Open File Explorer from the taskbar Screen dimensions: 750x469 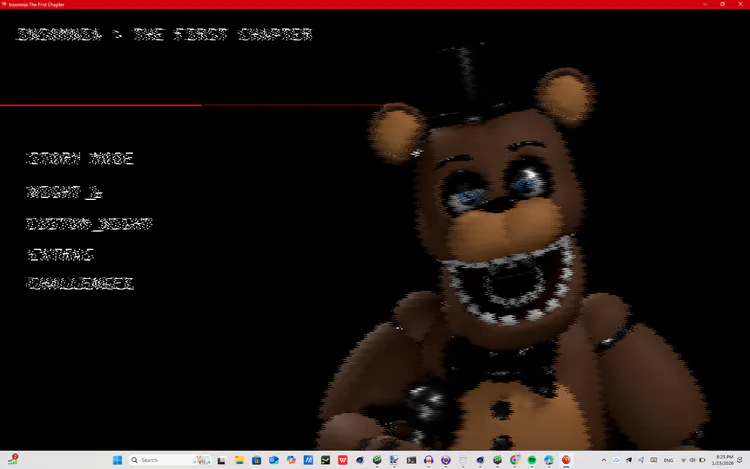tap(239, 460)
